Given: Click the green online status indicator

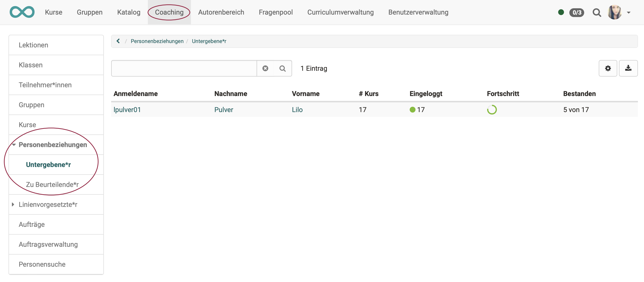Looking at the screenshot, I should point(561,12).
